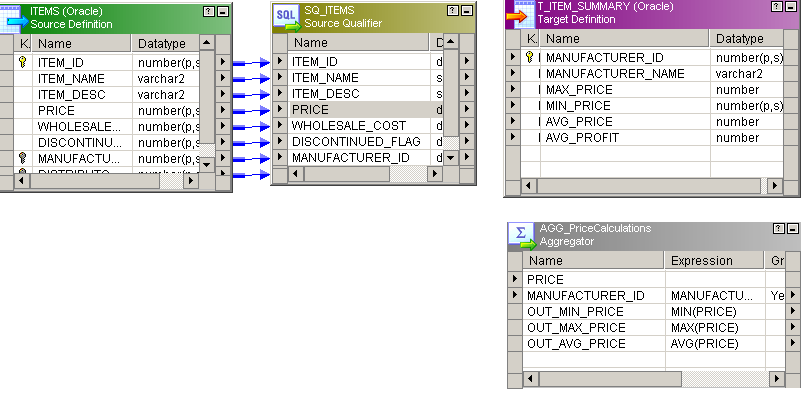Click output port arrow of PRICE in ITEMS

(x=223, y=110)
